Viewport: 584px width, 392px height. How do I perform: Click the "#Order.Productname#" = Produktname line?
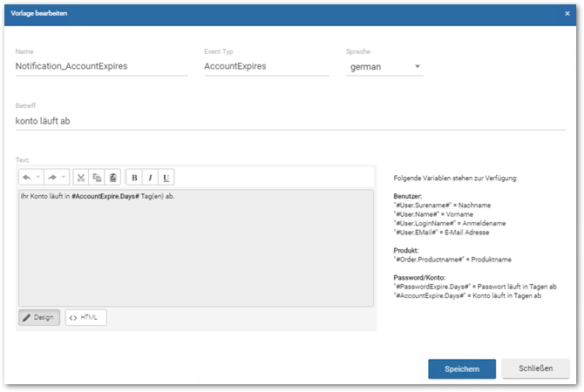click(452, 260)
